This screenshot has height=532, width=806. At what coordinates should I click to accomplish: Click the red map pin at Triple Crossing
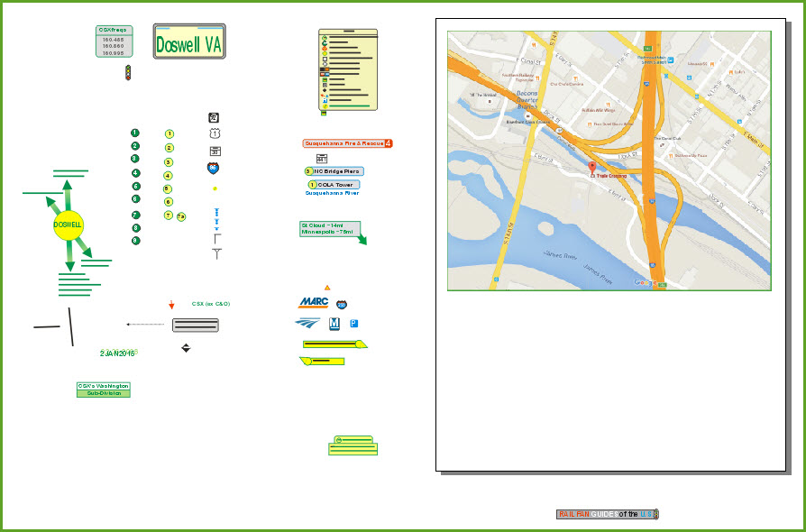click(x=591, y=168)
